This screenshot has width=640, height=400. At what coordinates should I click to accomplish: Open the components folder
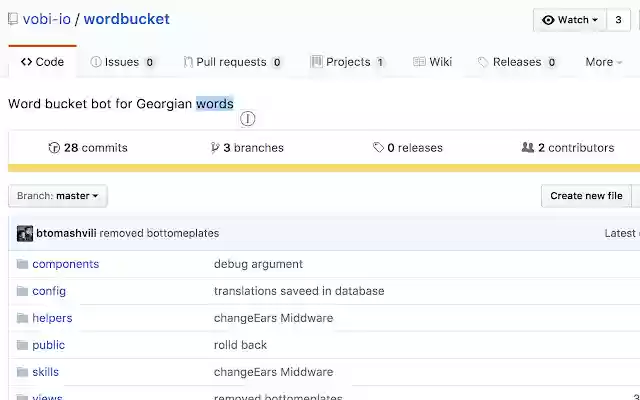pos(66,264)
